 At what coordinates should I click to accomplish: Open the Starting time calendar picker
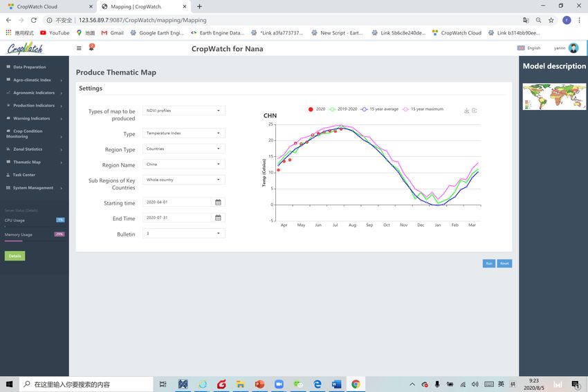pos(218,203)
